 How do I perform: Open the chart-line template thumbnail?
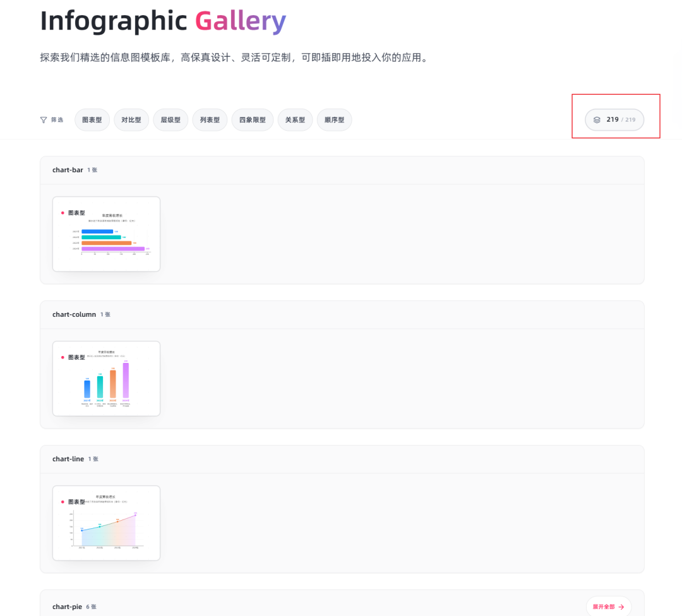(107, 523)
